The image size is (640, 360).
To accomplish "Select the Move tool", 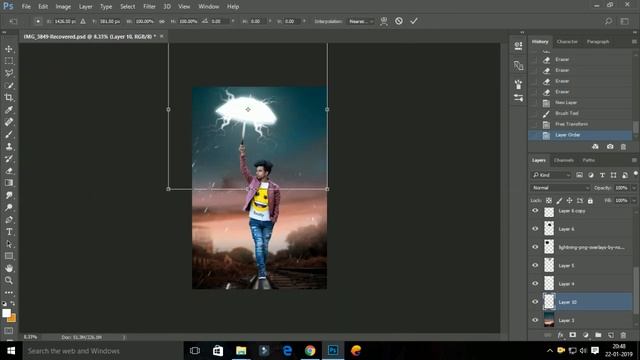I will [9, 49].
